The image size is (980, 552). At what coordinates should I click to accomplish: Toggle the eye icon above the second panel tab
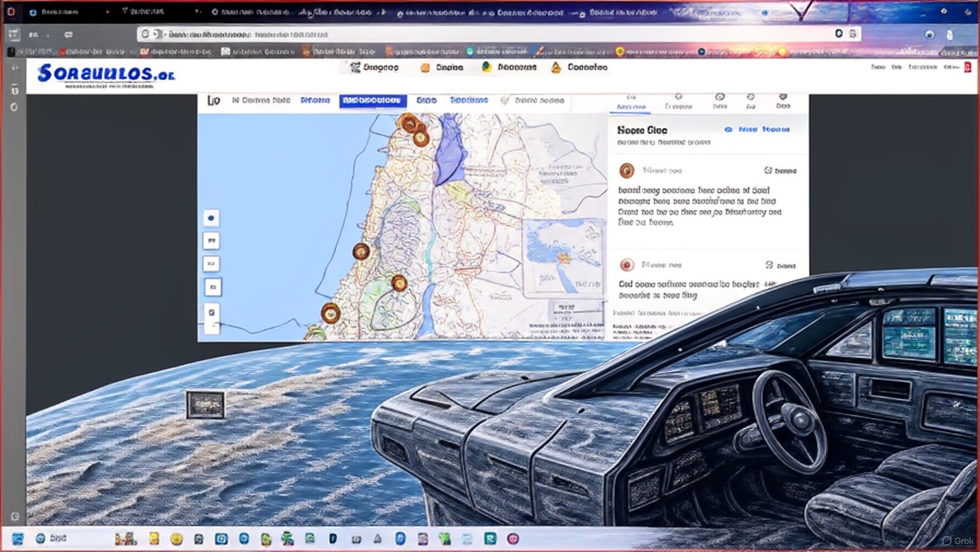pyautogui.click(x=677, y=97)
